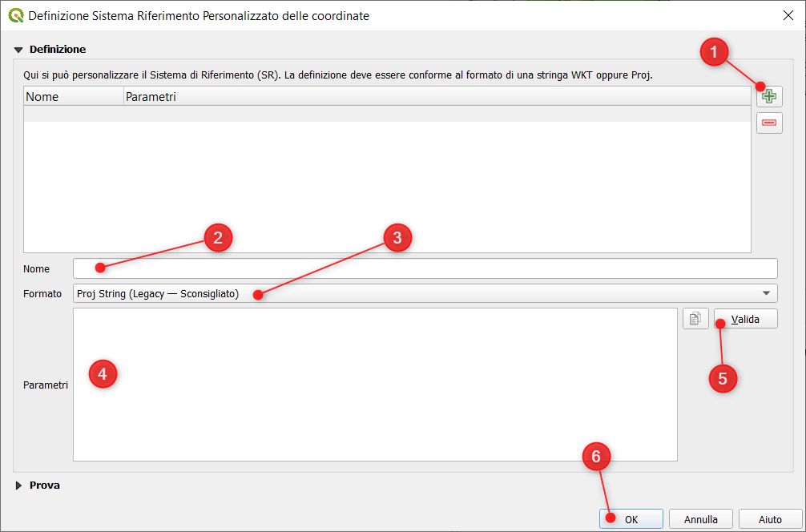Remove the selected CRS with red minus
Image resolution: width=806 pixels, height=532 pixels.
(x=769, y=123)
